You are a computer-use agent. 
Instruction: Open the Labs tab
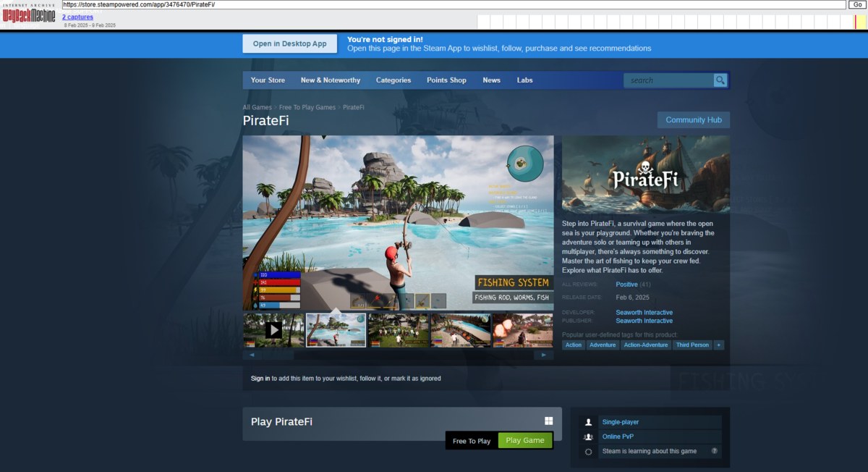pos(525,80)
